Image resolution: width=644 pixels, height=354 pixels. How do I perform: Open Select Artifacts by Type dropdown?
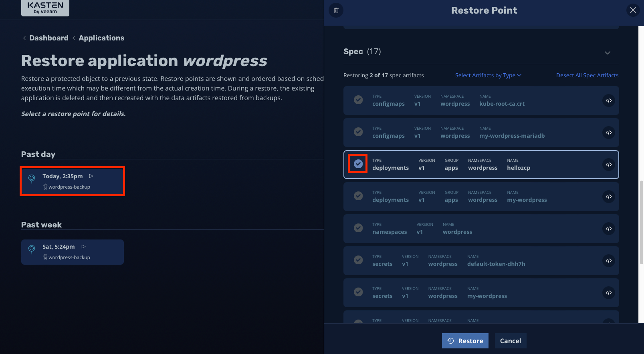[488, 75]
